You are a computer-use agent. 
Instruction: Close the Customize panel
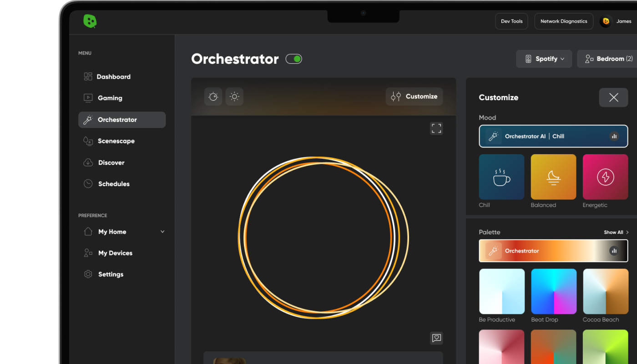613,97
